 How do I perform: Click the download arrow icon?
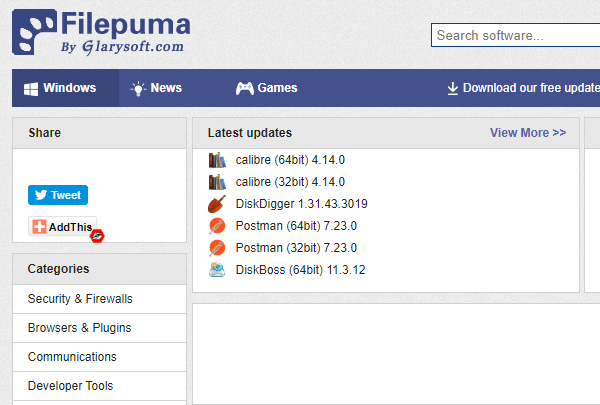coord(453,88)
